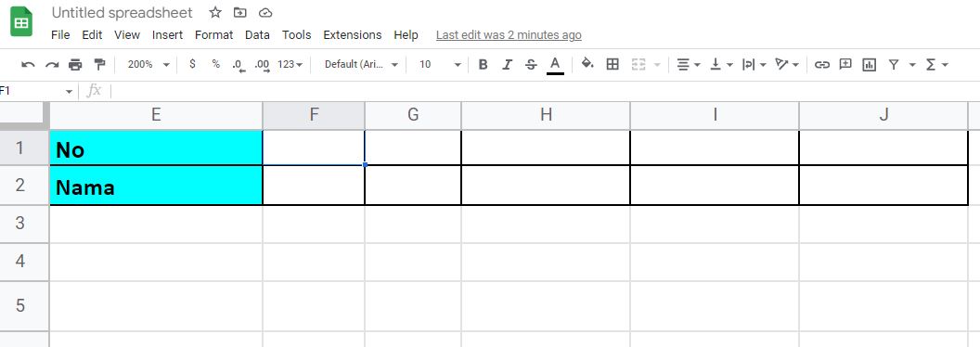This screenshot has height=347, width=980.
Task: Select column H header
Action: 546,115
